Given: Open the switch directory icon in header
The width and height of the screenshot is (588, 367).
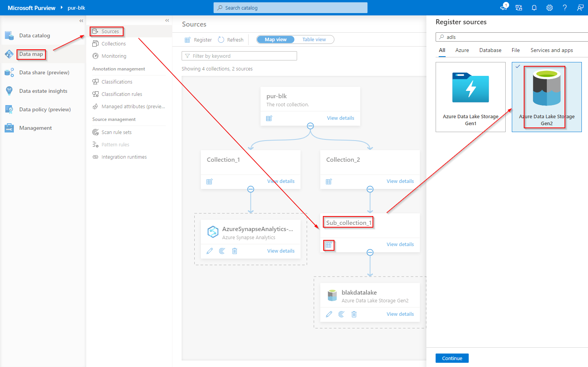Looking at the screenshot, I should point(519,8).
